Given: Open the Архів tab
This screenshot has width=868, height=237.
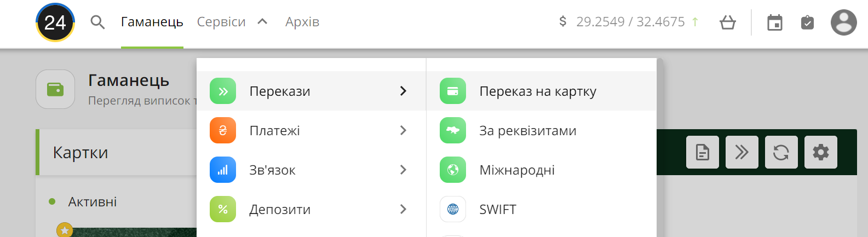Looking at the screenshot, I should coord(302,22).
